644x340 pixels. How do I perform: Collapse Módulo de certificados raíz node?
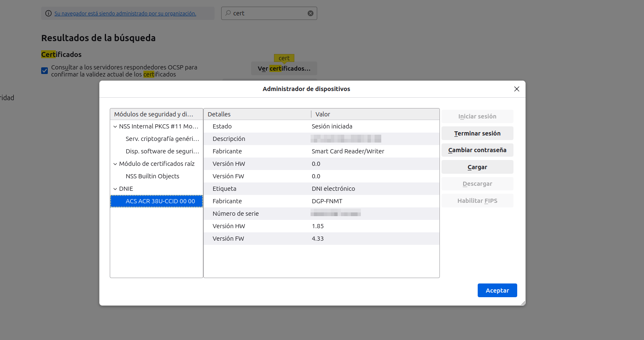pyautogui.click(x=115, y=164)
